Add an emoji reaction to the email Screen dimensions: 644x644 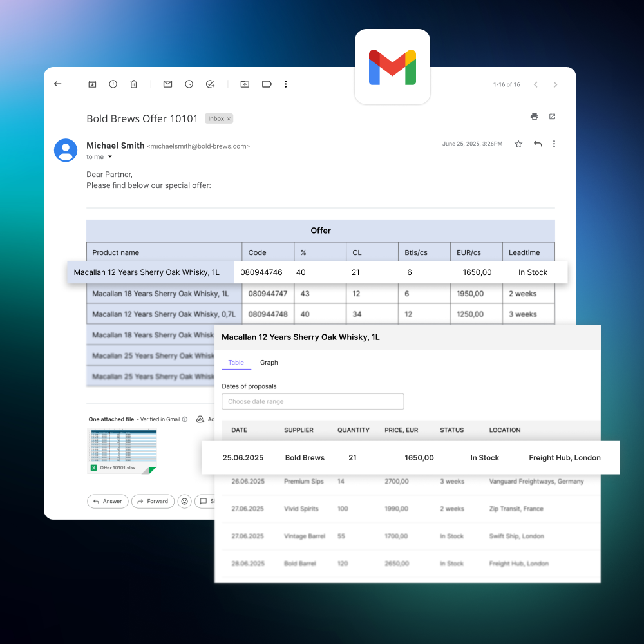coord(184,501)
